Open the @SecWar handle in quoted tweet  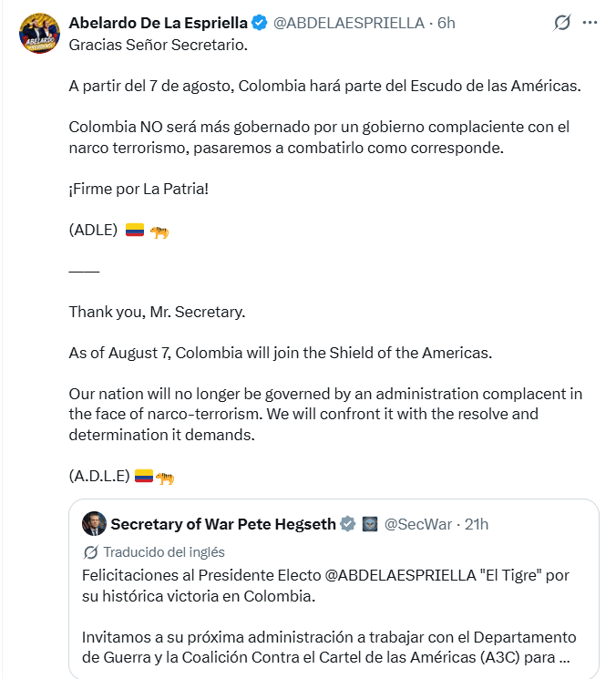[x=417, y=524]
